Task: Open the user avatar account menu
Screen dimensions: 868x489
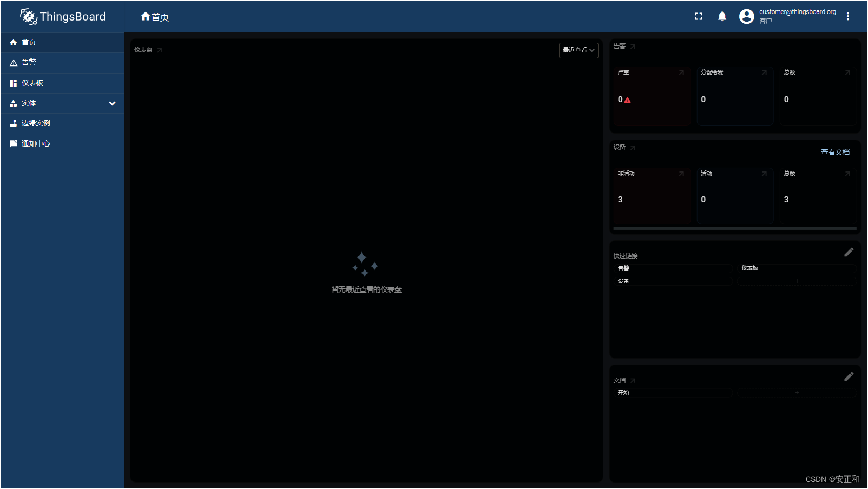Action: 746,16
